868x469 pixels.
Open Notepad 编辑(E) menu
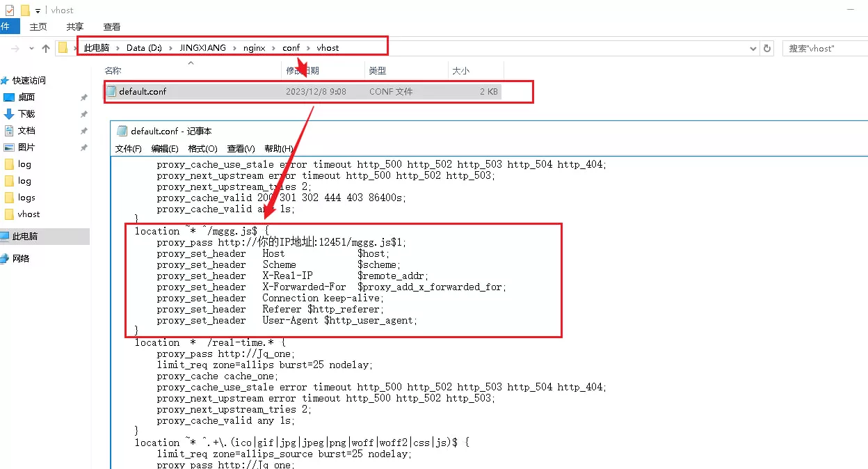(165, 149)
